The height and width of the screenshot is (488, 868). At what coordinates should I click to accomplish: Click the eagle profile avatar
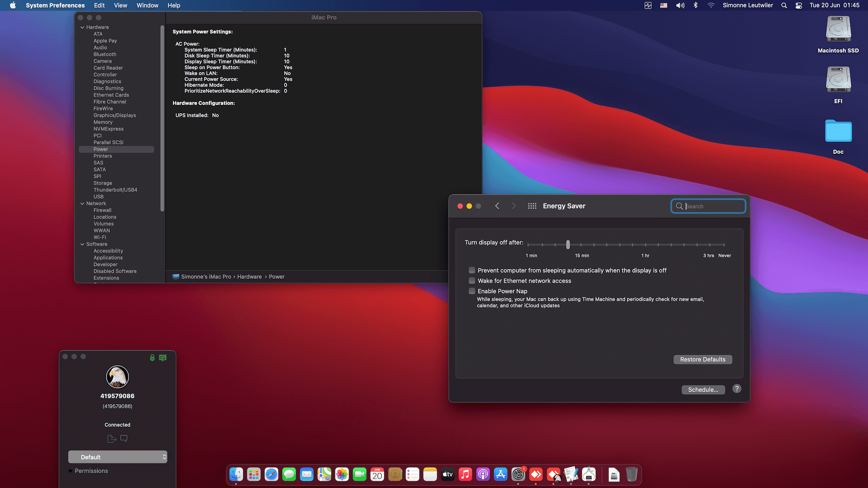[118, 377]
